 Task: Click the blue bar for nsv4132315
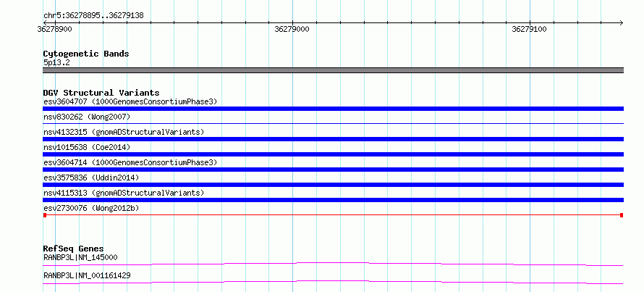click(333, 139)
